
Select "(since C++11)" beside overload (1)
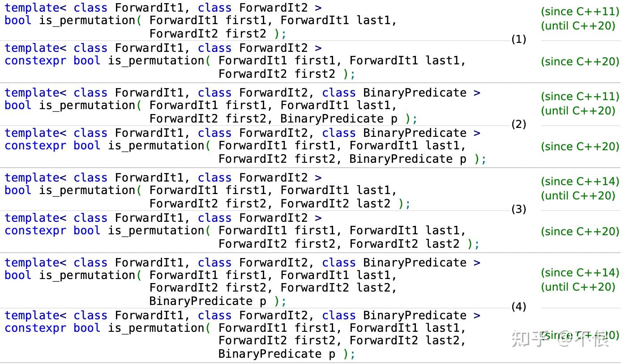click(x=580, y=12)
